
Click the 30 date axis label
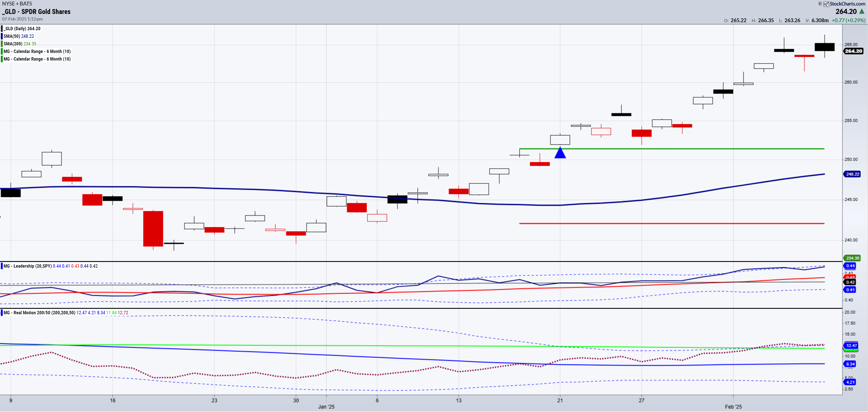296,401
